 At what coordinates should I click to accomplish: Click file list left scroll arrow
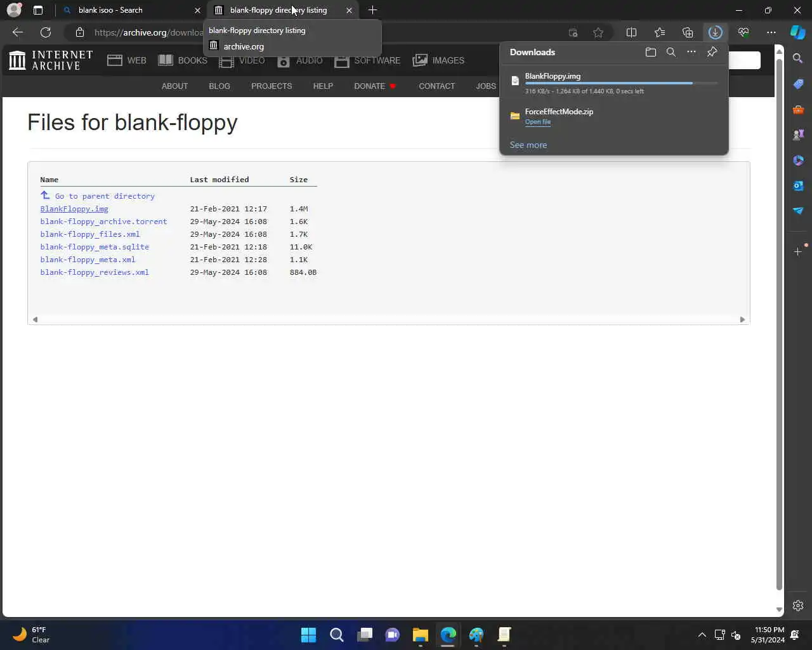click(35, 319)
